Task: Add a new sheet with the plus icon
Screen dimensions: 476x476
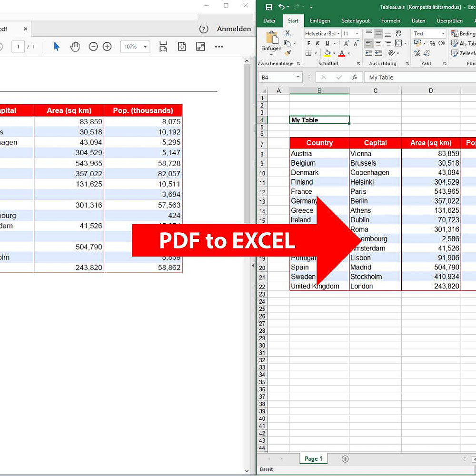Action: tap(345, 459)
